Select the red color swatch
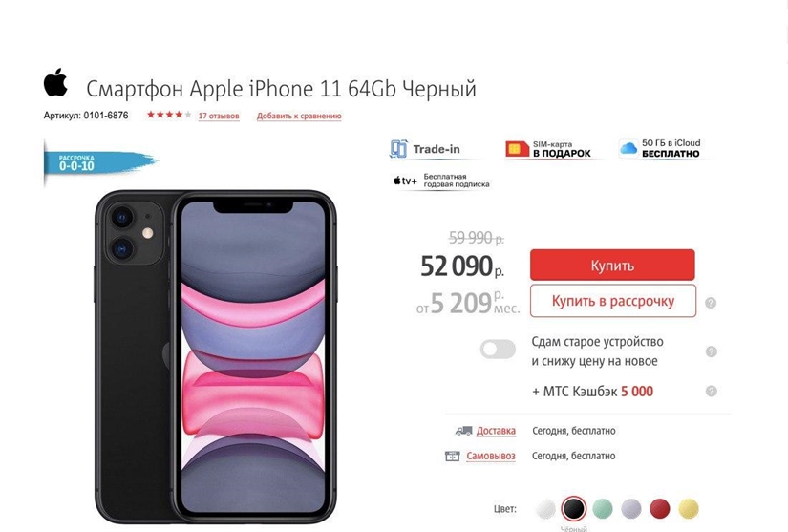 (660, 508)
